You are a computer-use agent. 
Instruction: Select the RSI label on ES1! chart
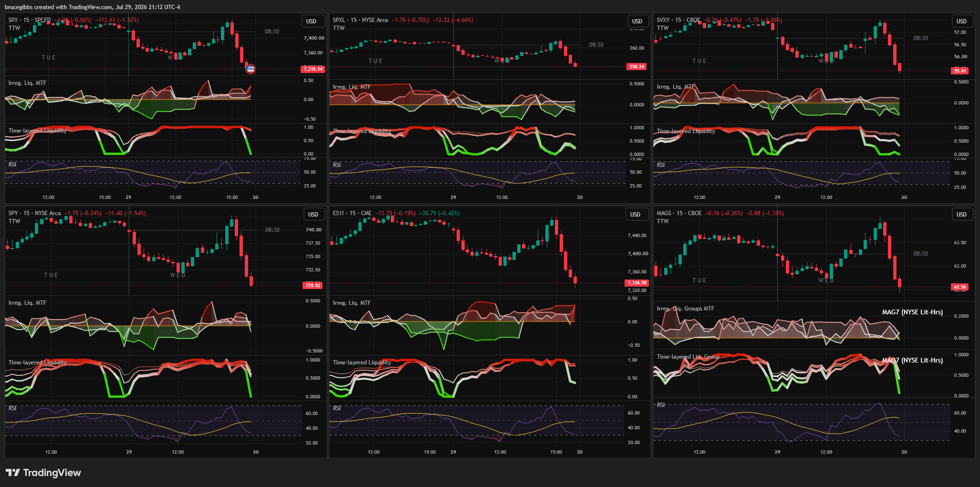pyautogui.click(x=337, y=408)
